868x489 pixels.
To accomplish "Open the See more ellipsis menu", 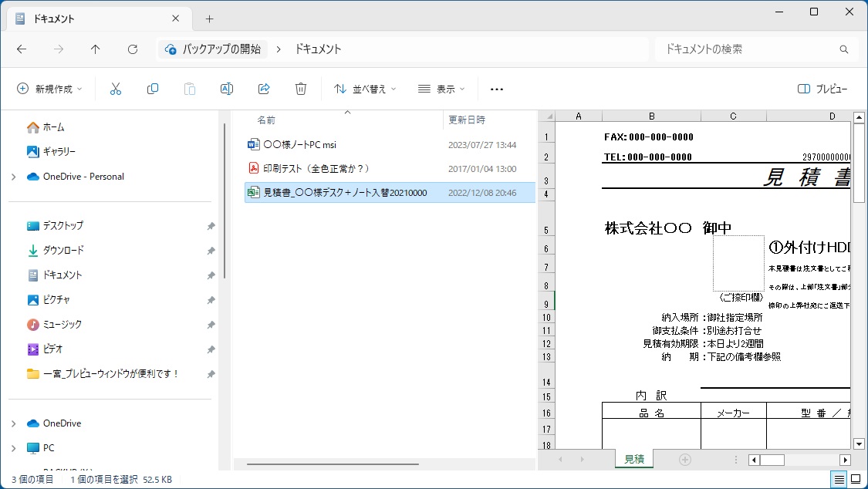I will point(497,89).
